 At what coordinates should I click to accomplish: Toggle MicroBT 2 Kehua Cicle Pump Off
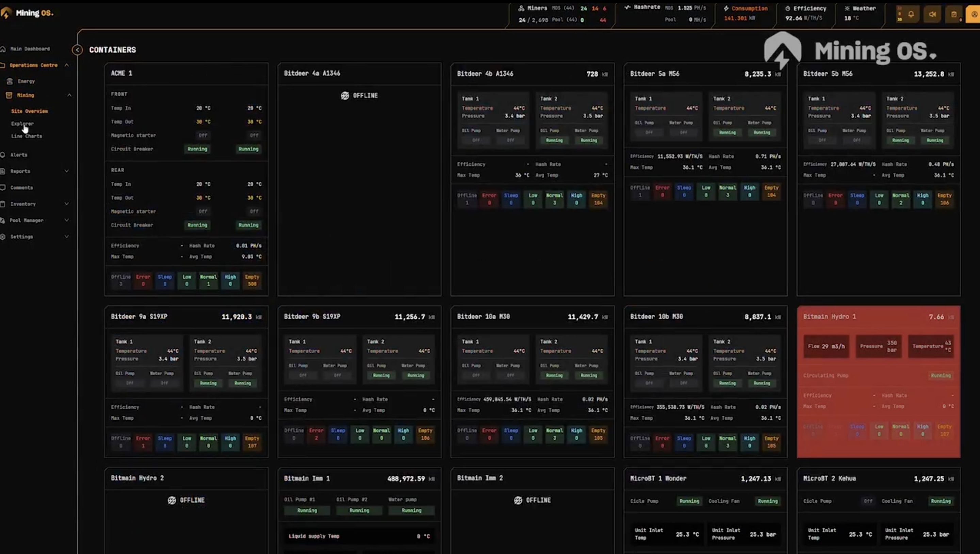point(868,501)
